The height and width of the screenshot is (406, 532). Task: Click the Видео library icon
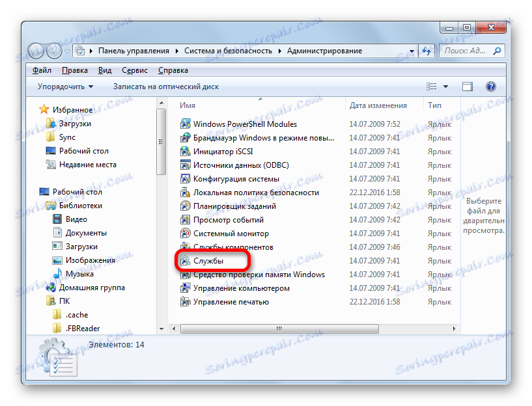pyautogui.click(x=57, y=219)
